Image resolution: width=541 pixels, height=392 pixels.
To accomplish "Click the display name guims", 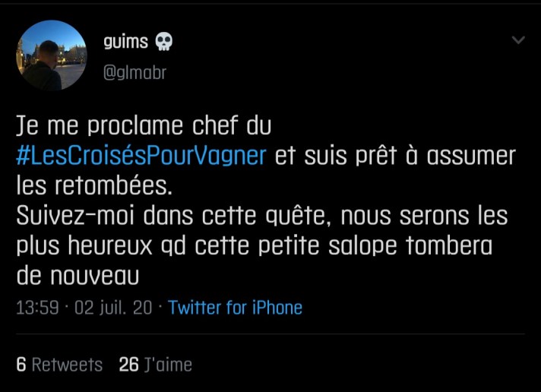I will 125,42.
